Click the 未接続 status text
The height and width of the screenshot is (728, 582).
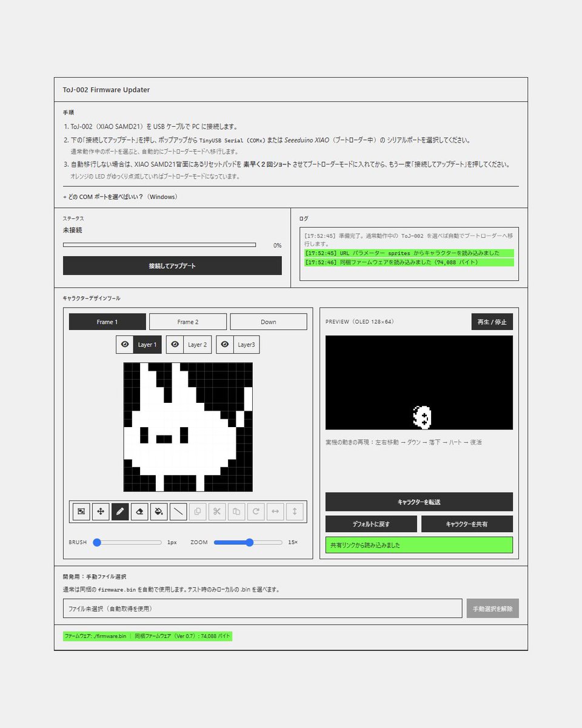coord(72,231)
